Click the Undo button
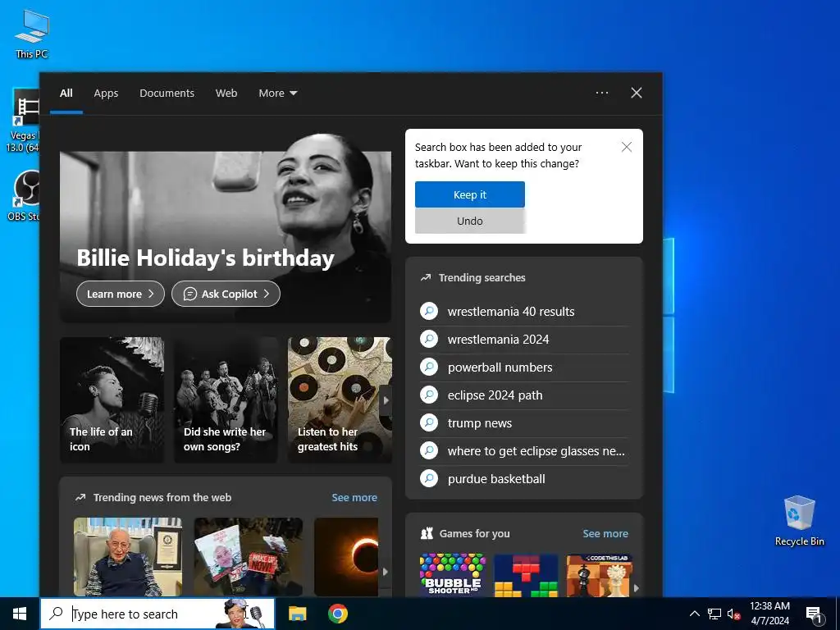 (x=470, y=221)
